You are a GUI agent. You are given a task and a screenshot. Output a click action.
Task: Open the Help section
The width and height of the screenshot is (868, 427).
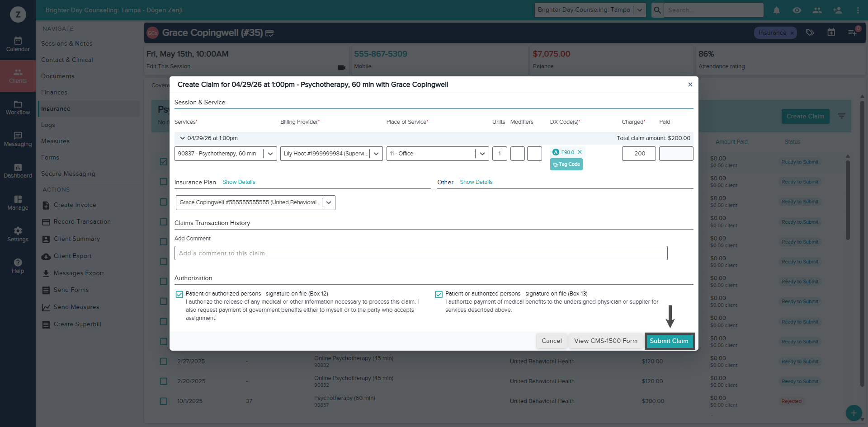[x=18, y=266]
